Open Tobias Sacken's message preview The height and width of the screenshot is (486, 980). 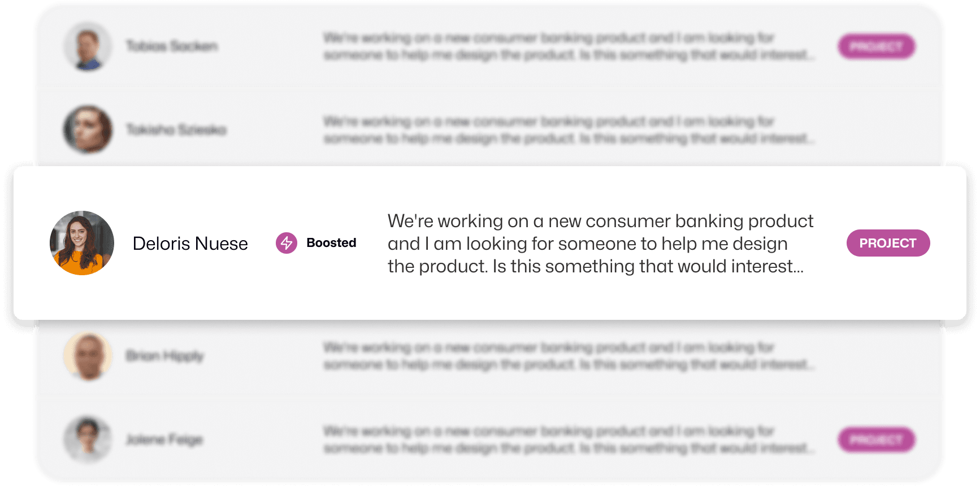(569, 46)
